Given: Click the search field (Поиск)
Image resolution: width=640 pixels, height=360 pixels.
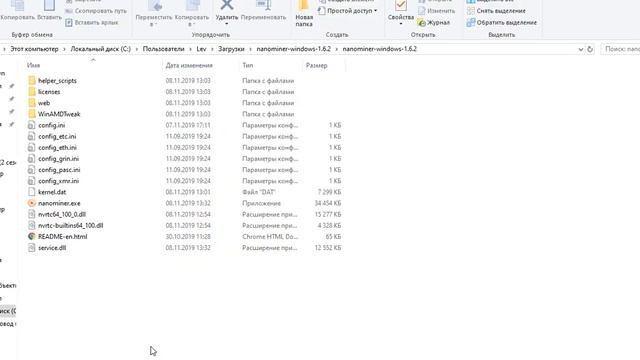Looking at the screenshot, I should [620, 49].
